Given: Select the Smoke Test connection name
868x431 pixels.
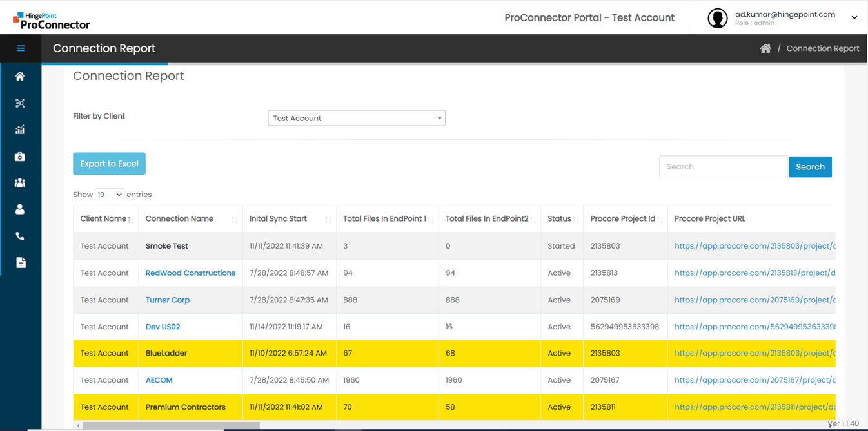Looking at the screenshot, I should click(167, 246).
